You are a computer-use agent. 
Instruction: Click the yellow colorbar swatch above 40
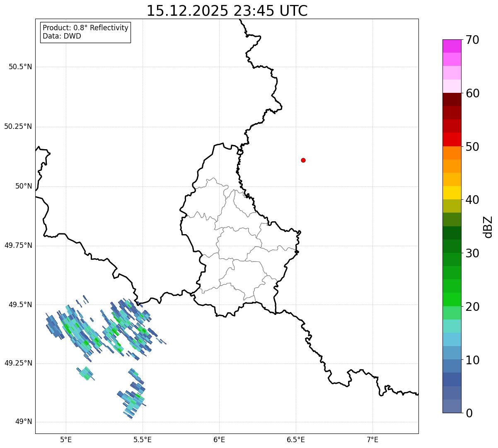(x=452, y=193)
